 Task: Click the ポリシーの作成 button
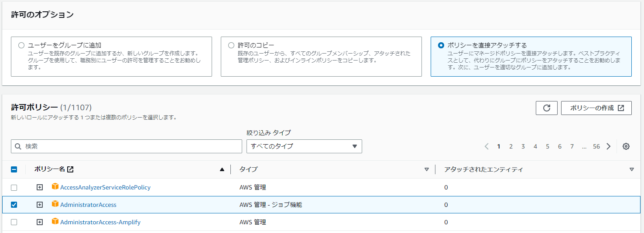point(596,108)
